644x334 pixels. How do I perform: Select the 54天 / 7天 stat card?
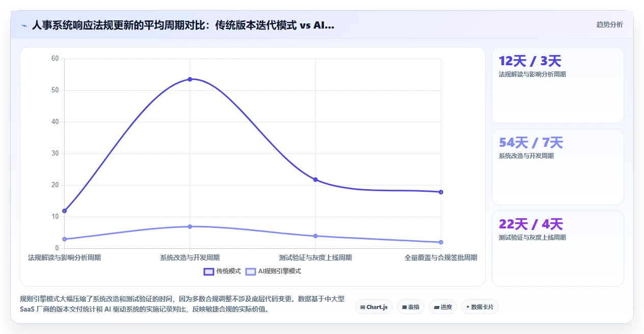[x=557, y=167]
